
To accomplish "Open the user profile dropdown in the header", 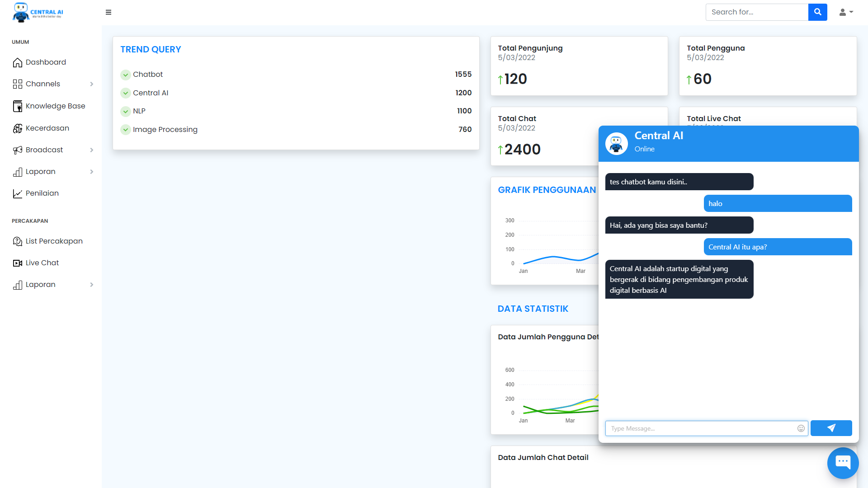I will pos(846,12).
